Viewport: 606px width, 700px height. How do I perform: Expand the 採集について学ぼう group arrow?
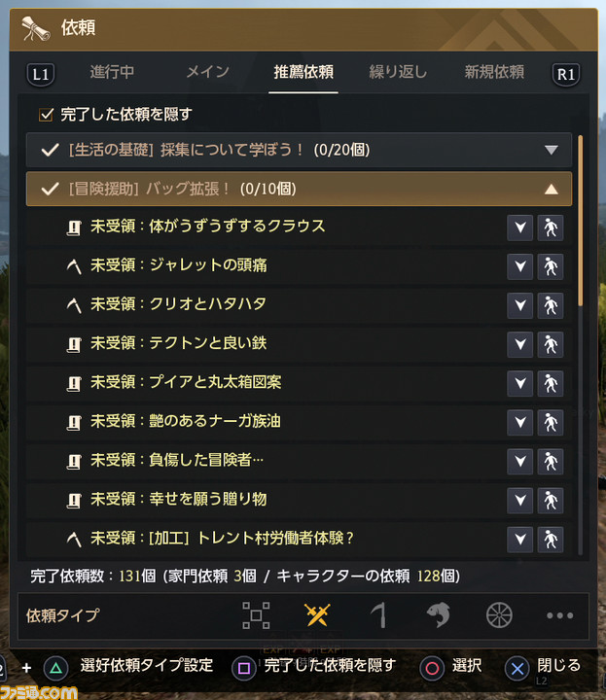tap(552, 150)
